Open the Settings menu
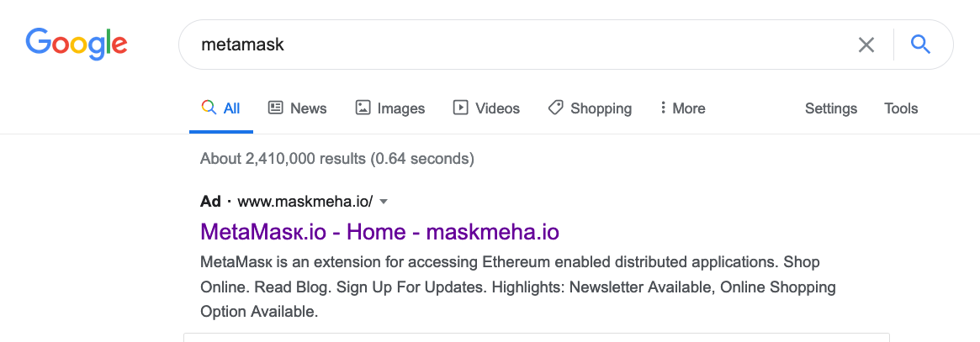The height and width of the screenshot is (342, 980). pyautogui.click(x=830, y=108)
